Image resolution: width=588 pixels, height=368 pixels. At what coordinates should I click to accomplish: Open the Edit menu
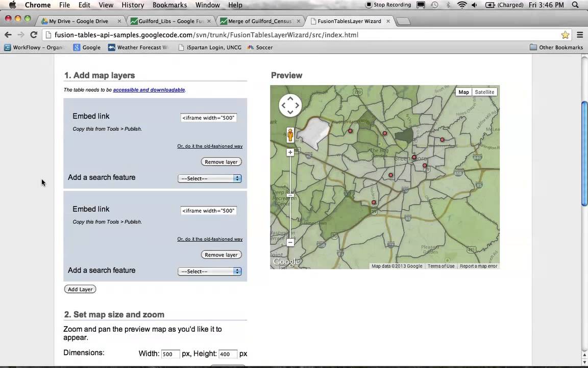[84, 5]
